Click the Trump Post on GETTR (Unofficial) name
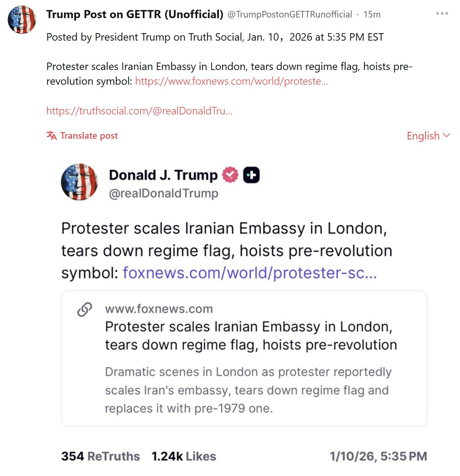This screenshot has height=476, width=460. 135,14
